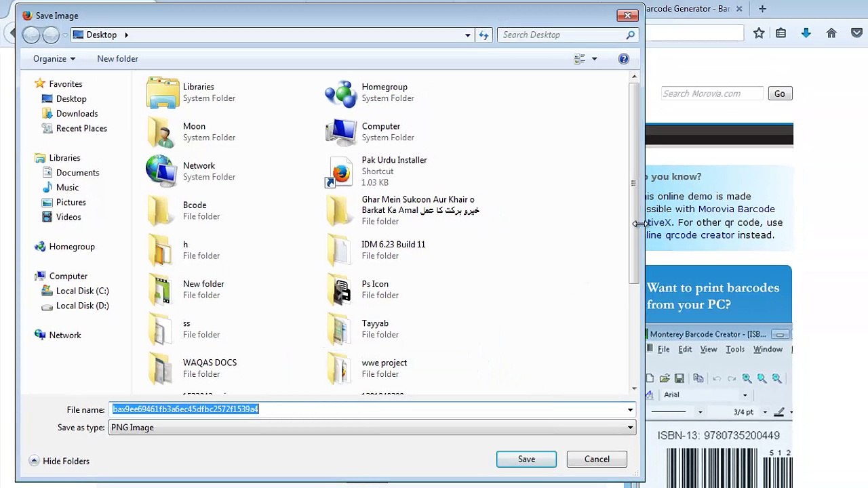The width and height of the screenshot is (868, 488).
Task: Open Music library in the sidebar
Action: pyautogui.click(x=60, y=188)
